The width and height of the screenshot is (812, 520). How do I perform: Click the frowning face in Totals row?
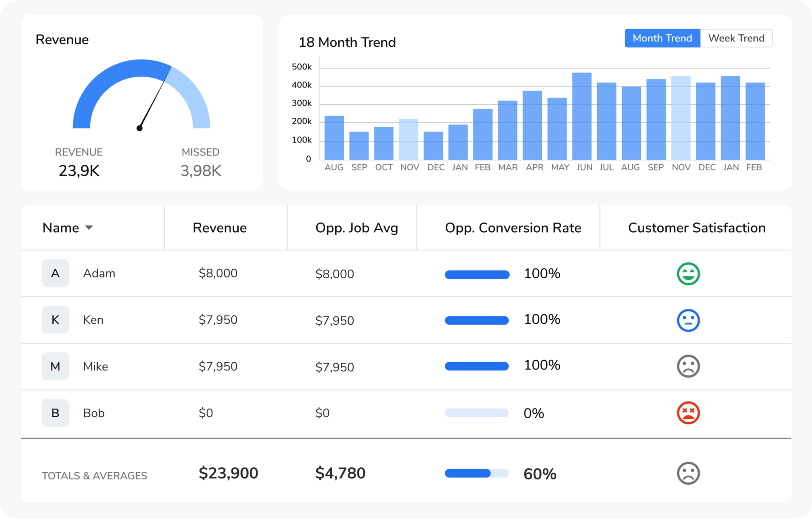click(x=687, y=474)
